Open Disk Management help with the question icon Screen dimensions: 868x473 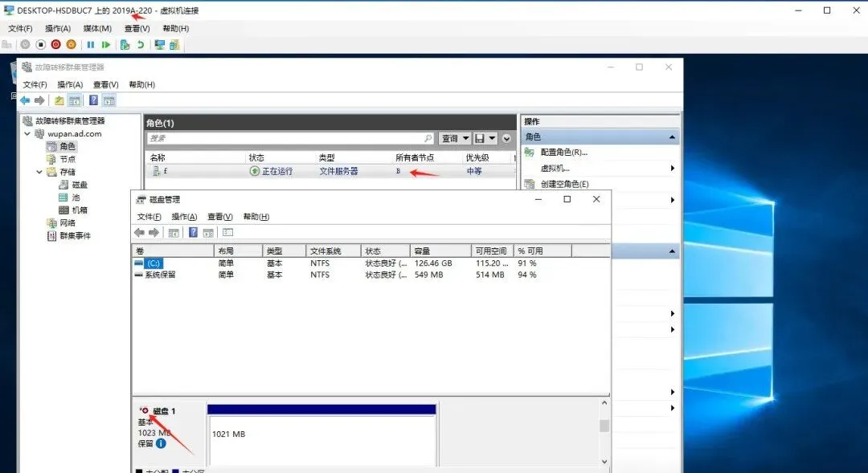pos(193,231)
